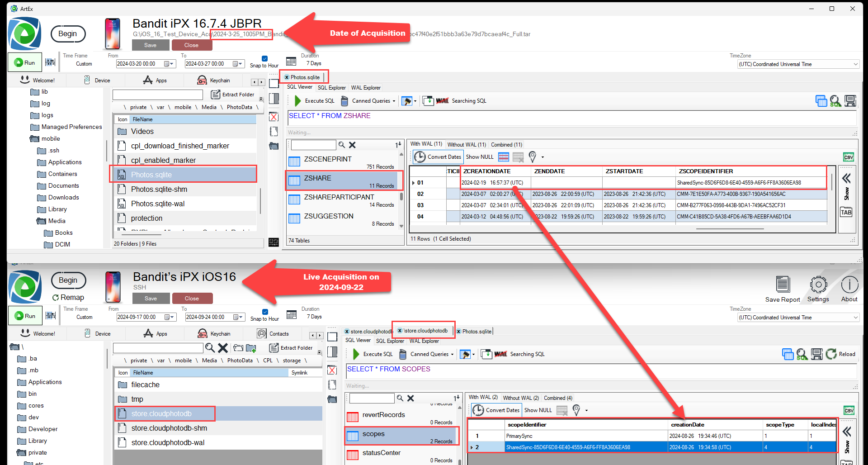
Task: Click the red Close button under Bandit's iPX iOS16
Action: 192,299
